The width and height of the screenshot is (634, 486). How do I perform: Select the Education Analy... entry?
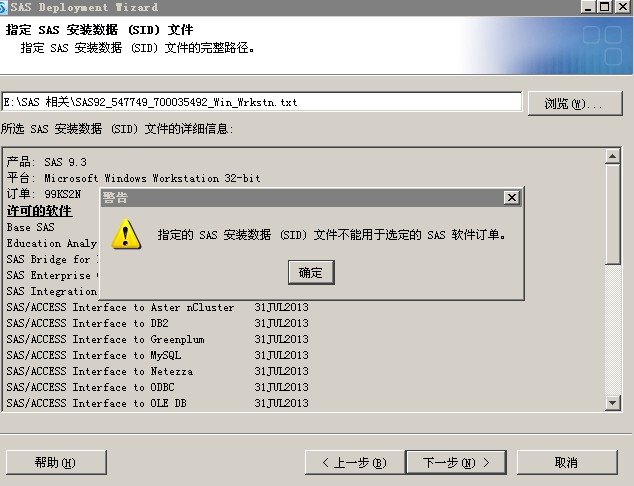point(51,243)
